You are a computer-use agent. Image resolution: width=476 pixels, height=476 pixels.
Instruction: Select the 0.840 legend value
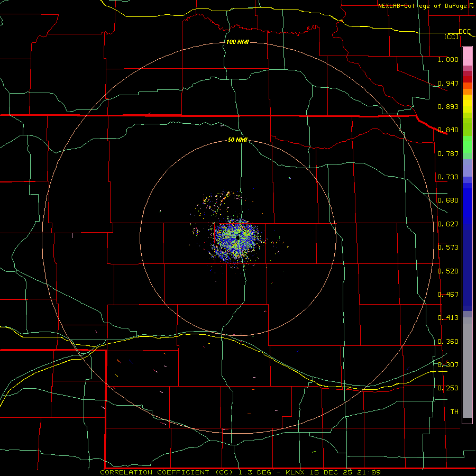coord(448,130)
